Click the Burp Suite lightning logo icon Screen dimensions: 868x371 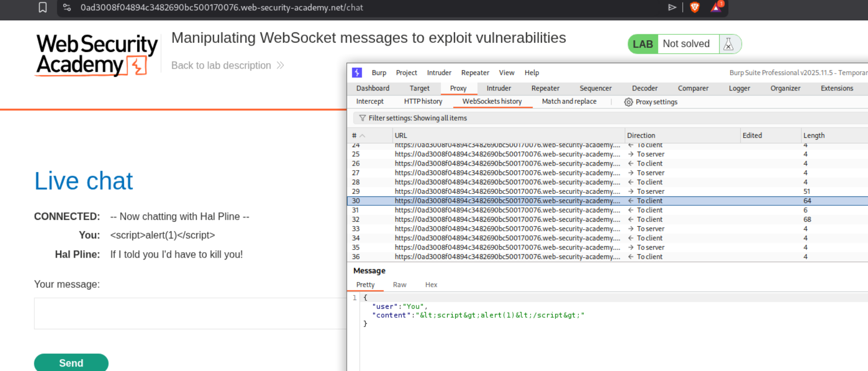coord(357,73)
